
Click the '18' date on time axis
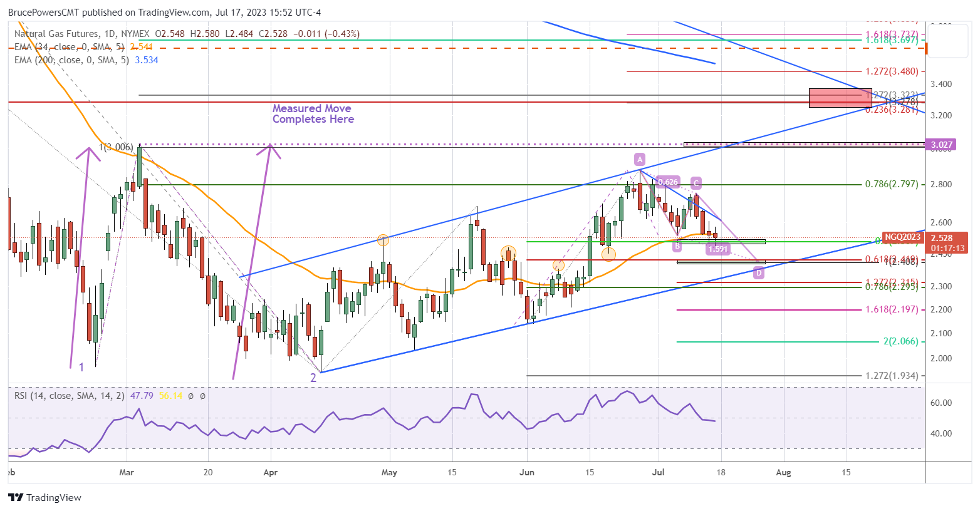pyautogui.click(x=721, y=472)
